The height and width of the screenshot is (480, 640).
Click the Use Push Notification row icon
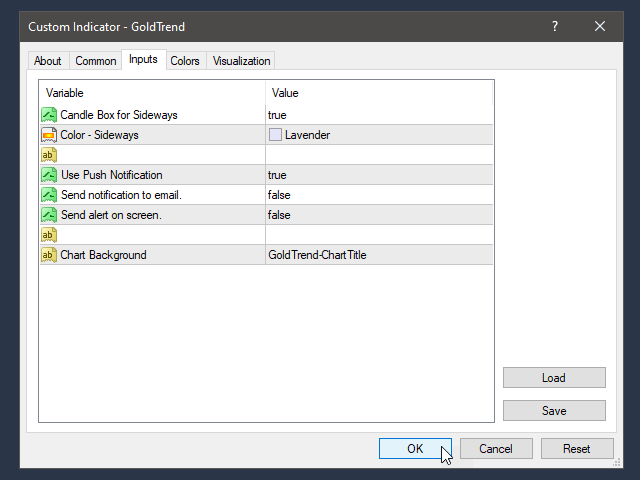tap(49, 175)
